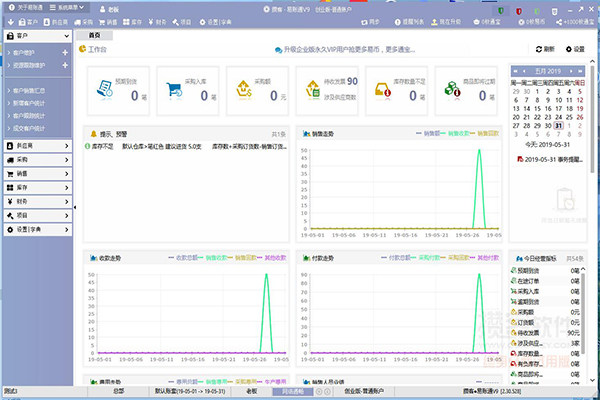Click the plus icon beside 客户维护
Image resolution: width=600 pixels, height=400 pixels.
coord(65,52)
